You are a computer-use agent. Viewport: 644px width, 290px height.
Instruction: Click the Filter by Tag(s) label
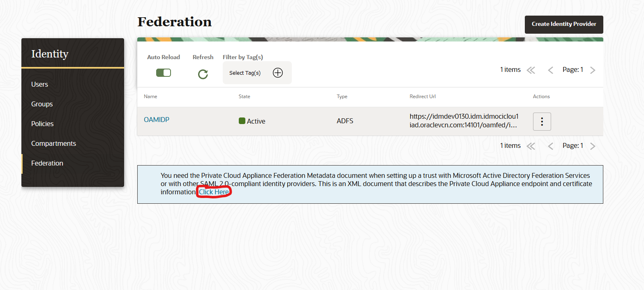coord(243,57)
